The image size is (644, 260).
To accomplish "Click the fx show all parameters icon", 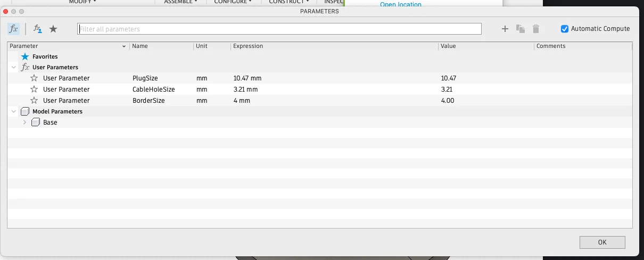I will click(13, 29).
